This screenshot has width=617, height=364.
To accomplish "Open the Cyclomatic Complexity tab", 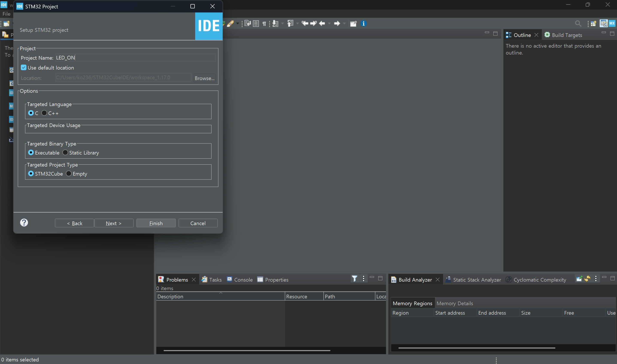I will 536,280.
